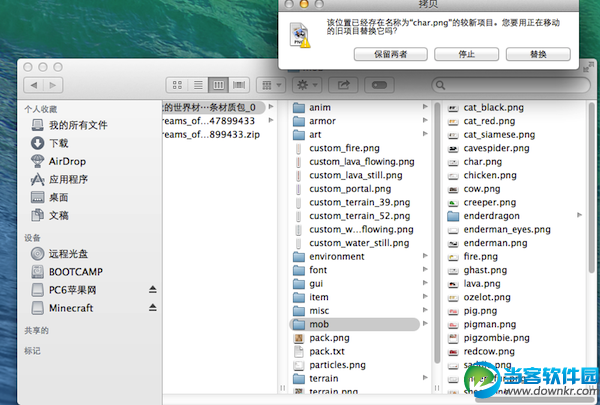
Task: Select 远程光盘 Remote Disc in sidebar
Action: 59,253
